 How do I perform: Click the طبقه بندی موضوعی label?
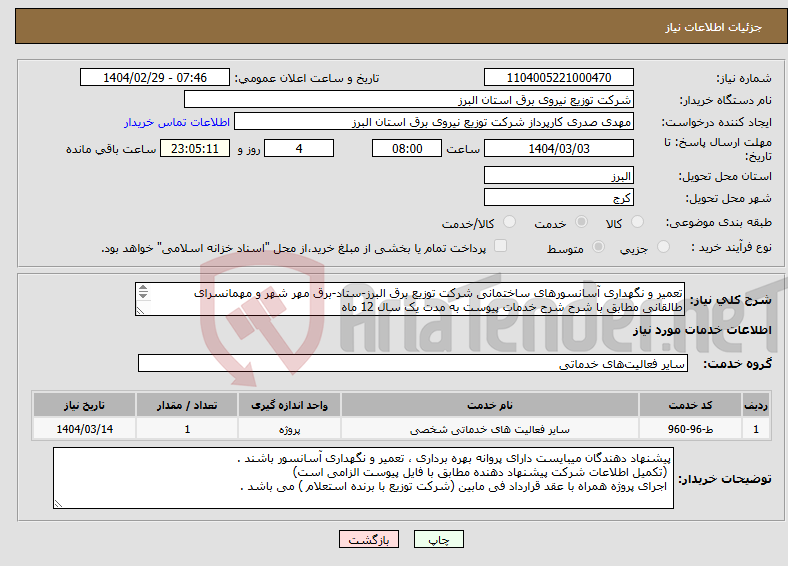click(x=719, y=222)
